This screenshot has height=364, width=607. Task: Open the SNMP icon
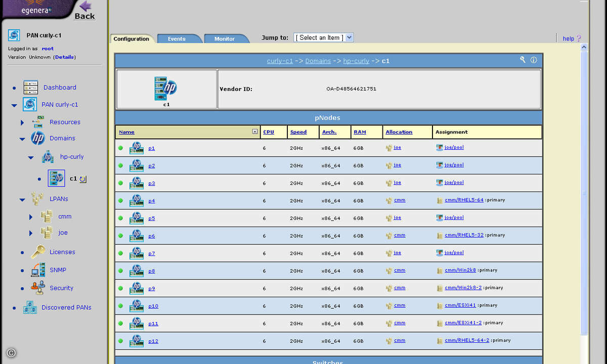pyautogui.click(x=38, y=270)
